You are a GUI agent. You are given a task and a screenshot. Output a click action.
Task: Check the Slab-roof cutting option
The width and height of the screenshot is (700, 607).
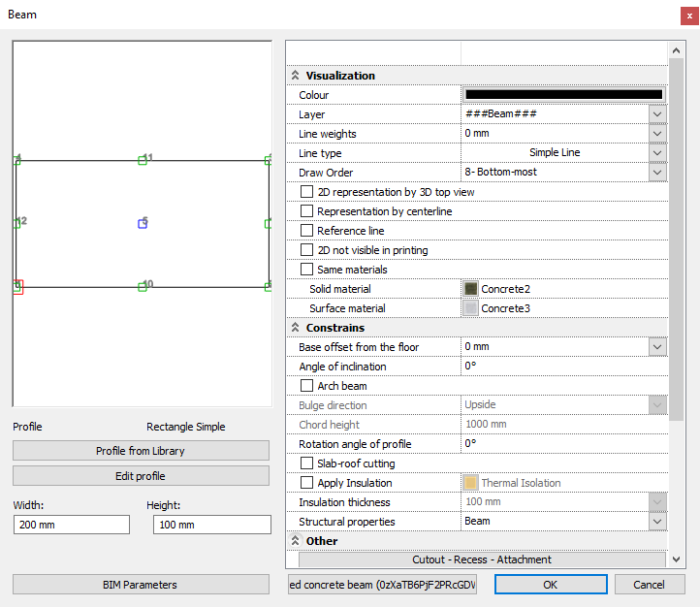tap(306, 463)
